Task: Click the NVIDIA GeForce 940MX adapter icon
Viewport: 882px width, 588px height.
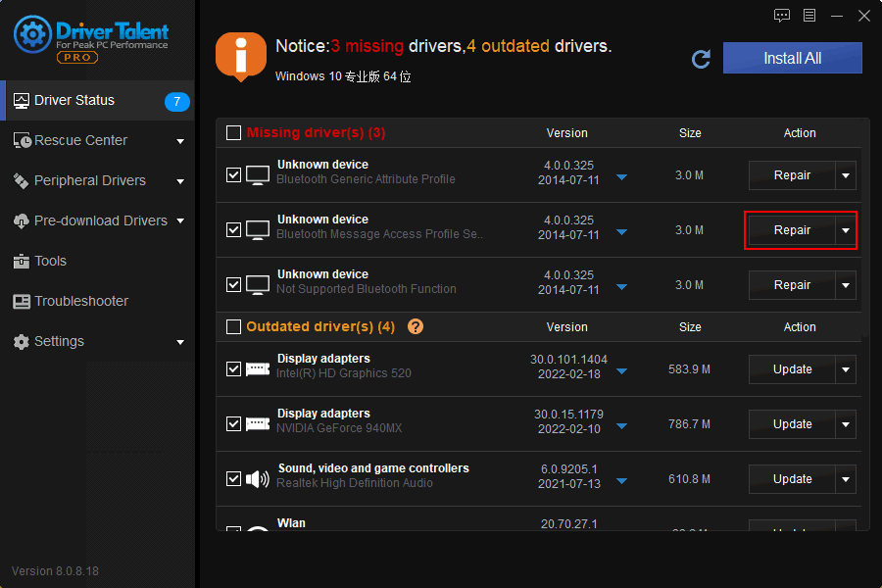Action: [x=258, y=423]
